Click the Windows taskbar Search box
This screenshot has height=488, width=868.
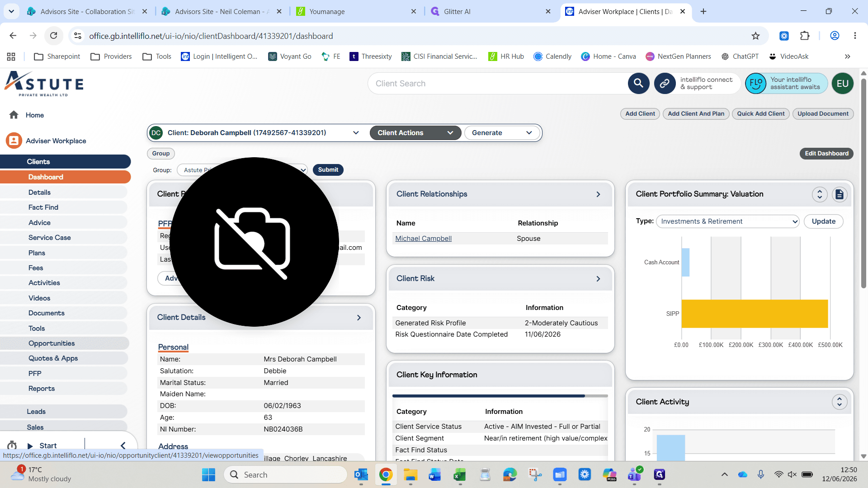pos(285,474)
